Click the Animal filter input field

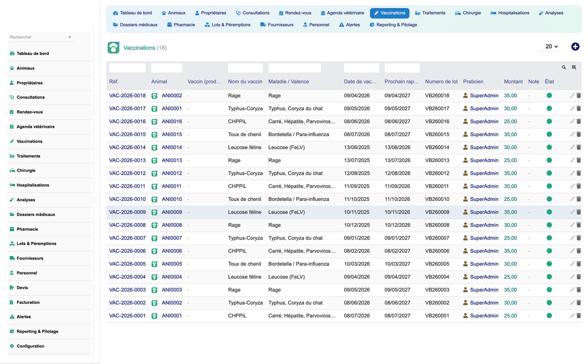[167, 68]
